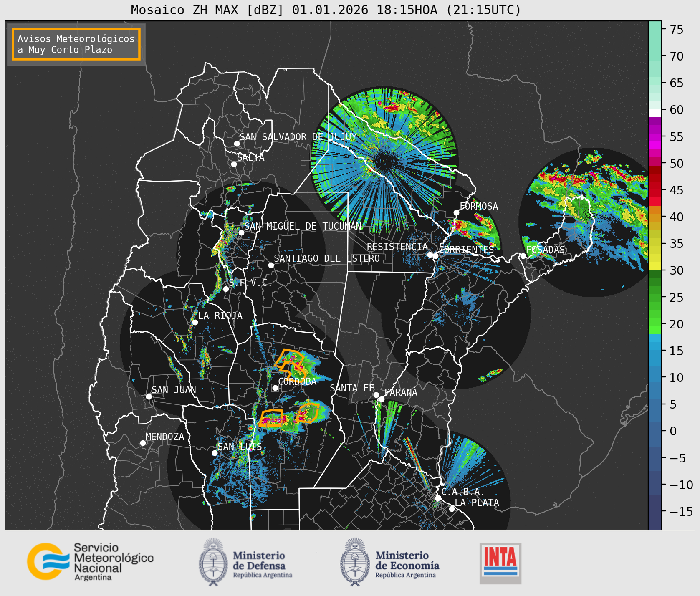The height and width of the screenshot is (596, 700).
Task: Click the MENDOZA city marker dot
Action: 143,443
